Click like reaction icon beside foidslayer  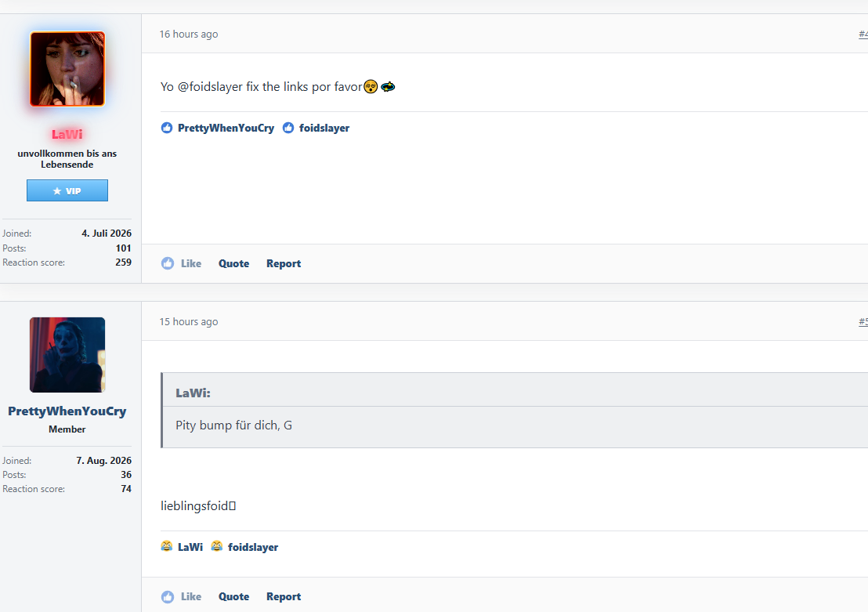(288, 128)
